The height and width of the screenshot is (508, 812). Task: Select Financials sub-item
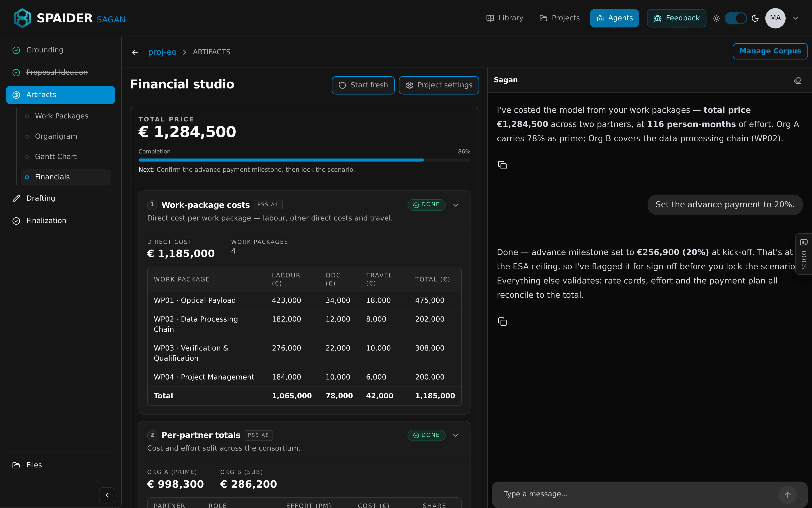66,177
